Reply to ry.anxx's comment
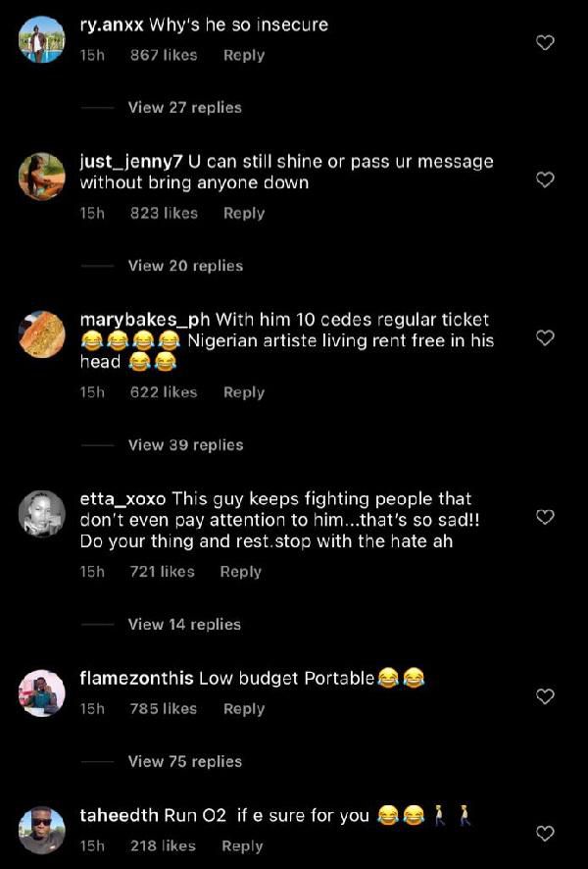The height and width of the screenshot is (869, 588). [243, 55]
